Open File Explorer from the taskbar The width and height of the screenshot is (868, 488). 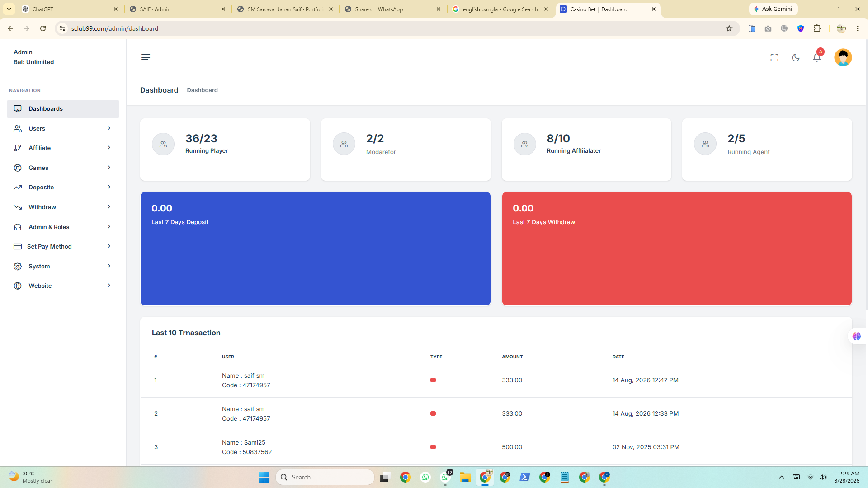click(465, 477)
